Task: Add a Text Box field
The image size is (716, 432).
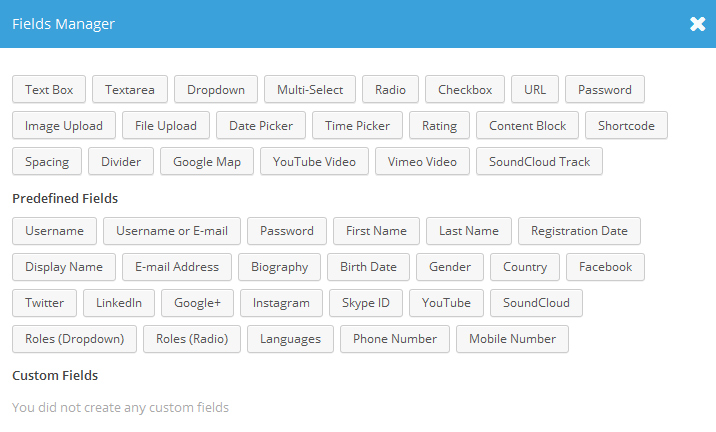Action: (49, 89)
